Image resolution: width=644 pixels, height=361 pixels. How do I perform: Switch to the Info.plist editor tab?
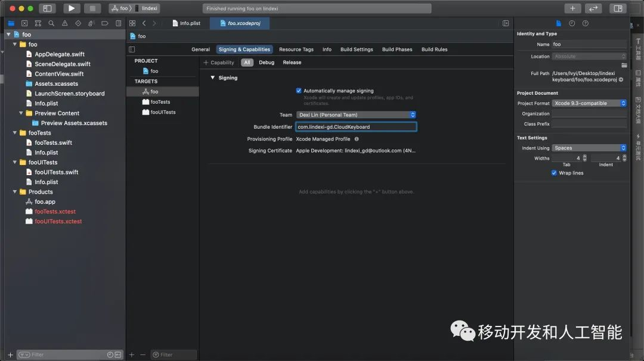click(187, 23)
